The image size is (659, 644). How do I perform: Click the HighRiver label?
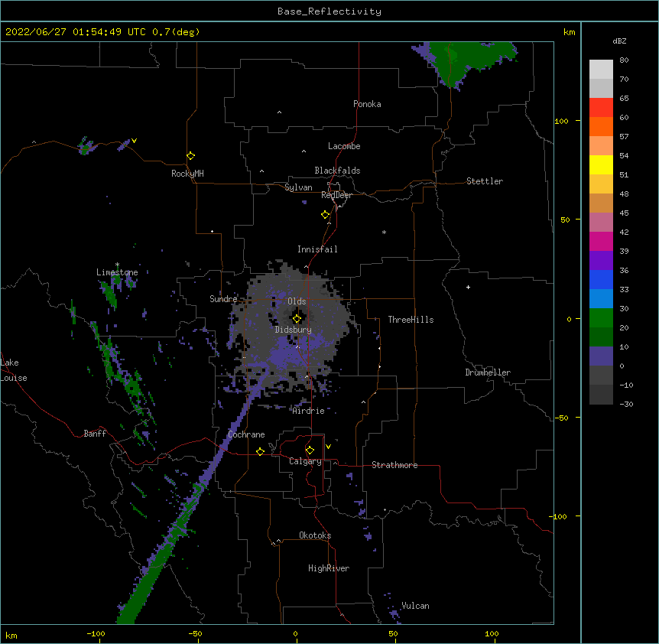329,568
